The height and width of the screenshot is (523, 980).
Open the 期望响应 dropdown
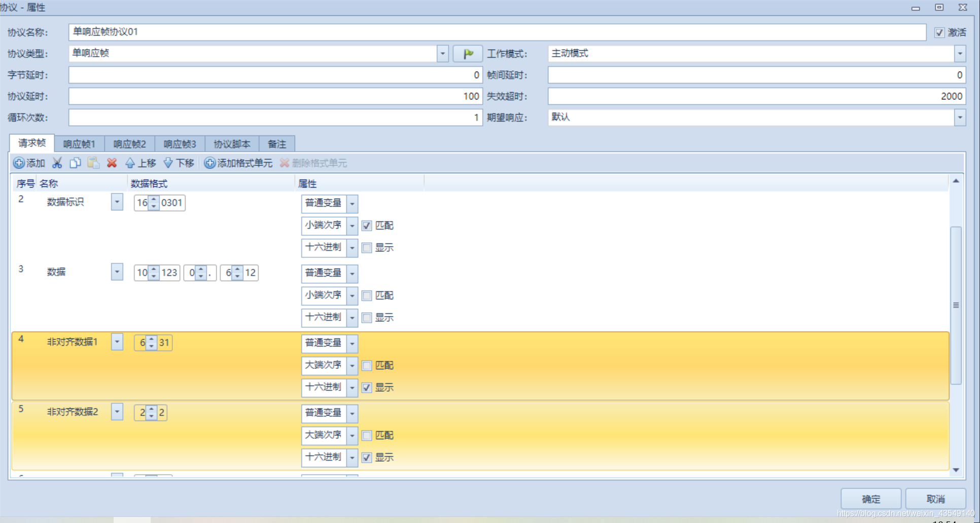(x=960, y=118)
